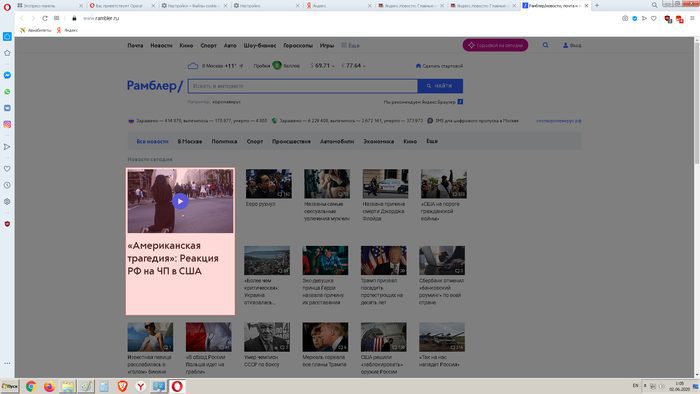Open the My Flow sidebar arrow icon
Screen dimensions: 700x394
pos(7,147)
